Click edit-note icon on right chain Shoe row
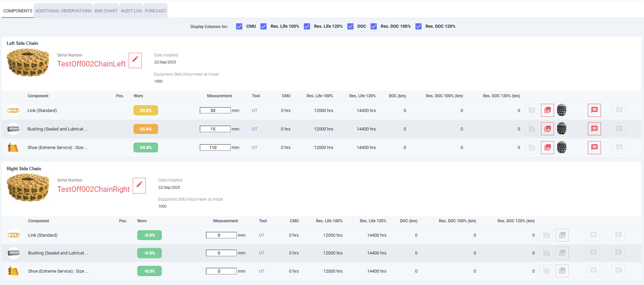Screen dimensions: 644x285 click(x=618, y=271)
